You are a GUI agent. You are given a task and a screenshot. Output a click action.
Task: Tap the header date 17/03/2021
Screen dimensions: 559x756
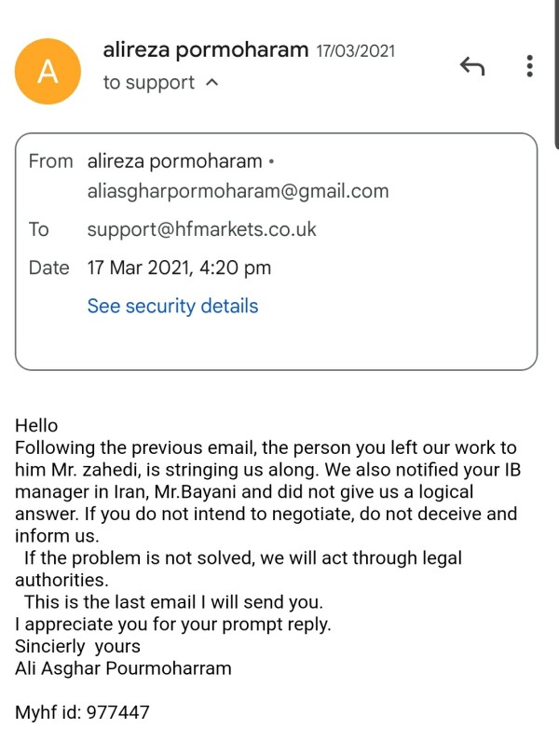[355, 51]
